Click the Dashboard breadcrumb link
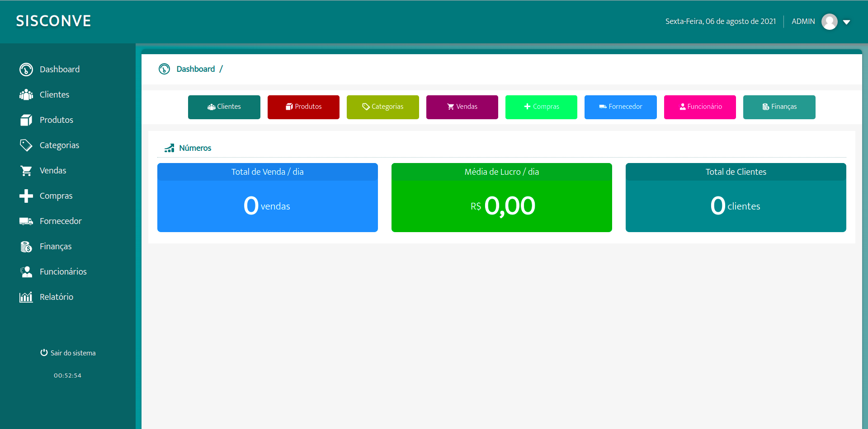This screenshot has height=429, width=868. pyautogui.click(x=195, y=69)
